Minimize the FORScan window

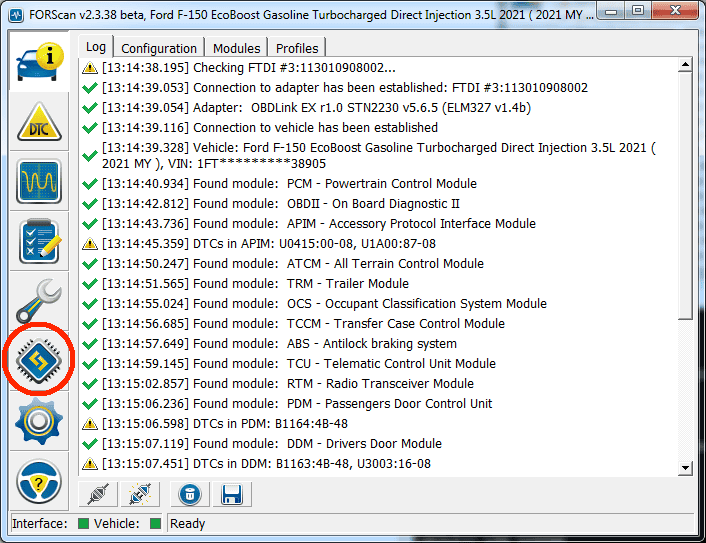pos(611,11)
